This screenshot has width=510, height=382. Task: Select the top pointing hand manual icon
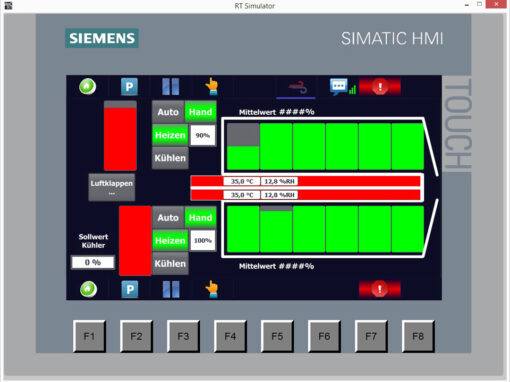[x=212, y=87]
